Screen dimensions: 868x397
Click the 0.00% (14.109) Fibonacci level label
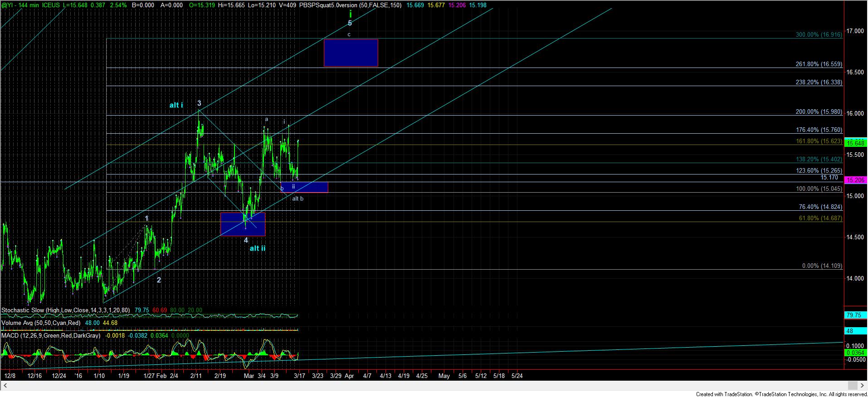tap(822, 266)
